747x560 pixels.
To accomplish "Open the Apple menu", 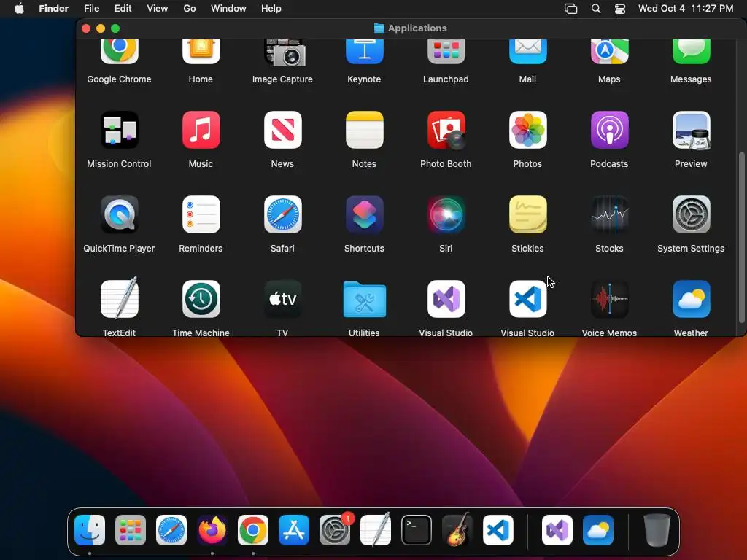I will point(19,8).
